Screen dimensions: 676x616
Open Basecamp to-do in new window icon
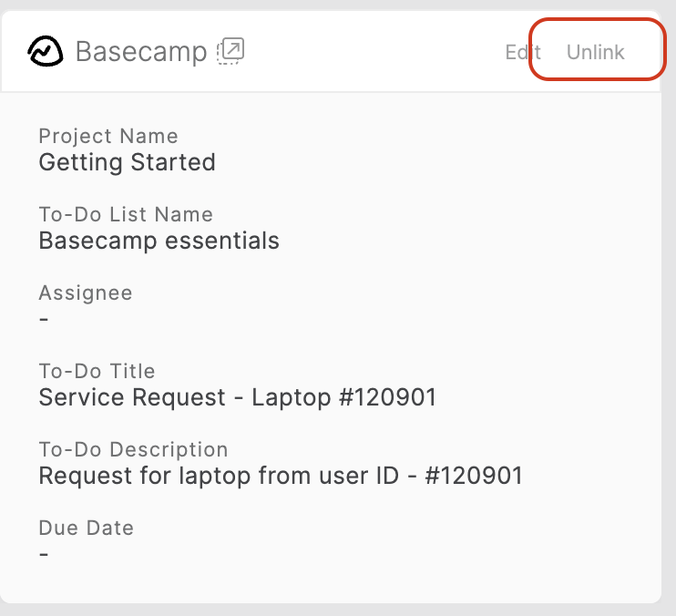231,51
